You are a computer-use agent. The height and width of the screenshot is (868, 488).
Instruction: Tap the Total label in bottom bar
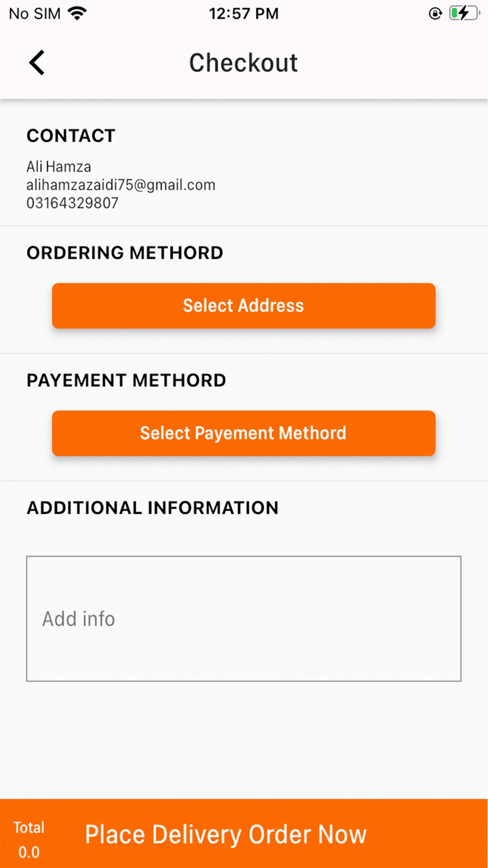click(29, 827)
